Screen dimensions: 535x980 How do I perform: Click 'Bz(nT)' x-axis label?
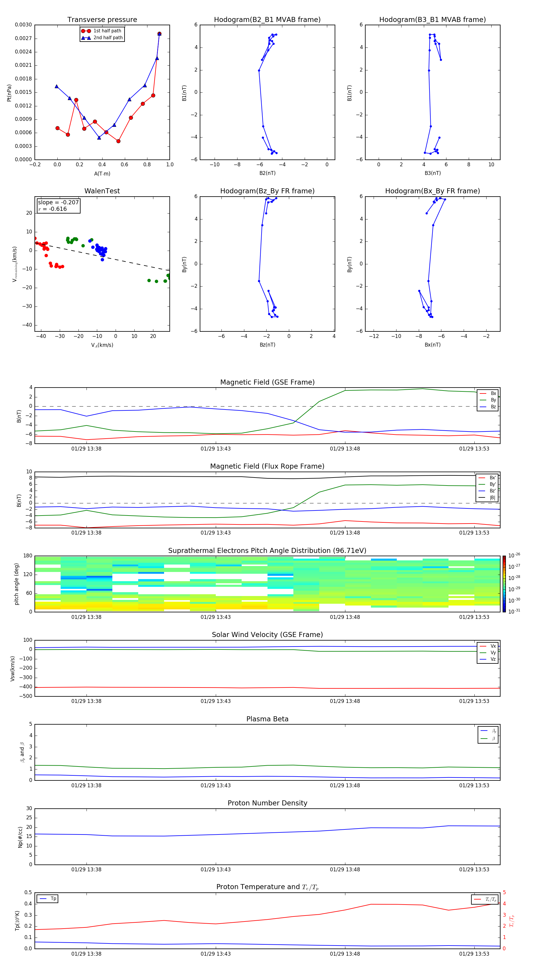click(267, 345)
